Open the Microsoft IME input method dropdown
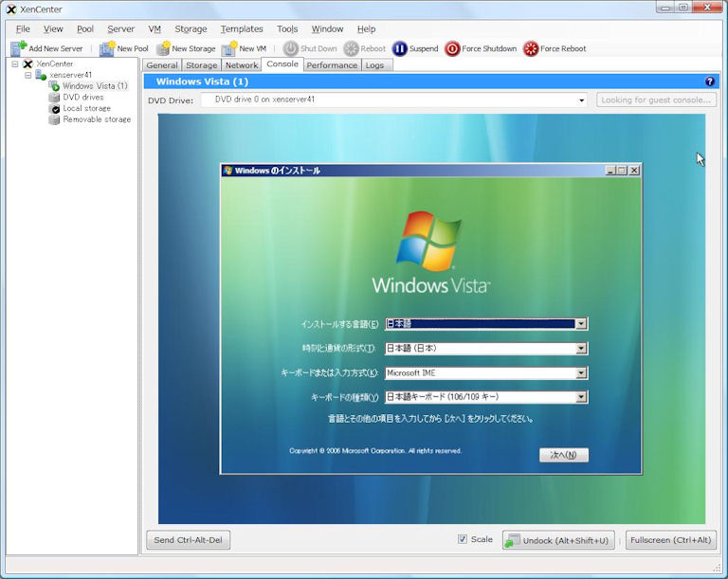 pos(581,372)
